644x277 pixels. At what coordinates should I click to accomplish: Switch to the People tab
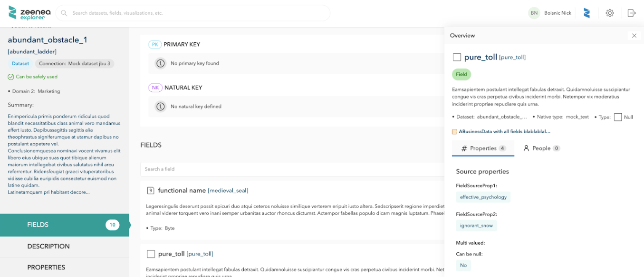click(541, 148)
